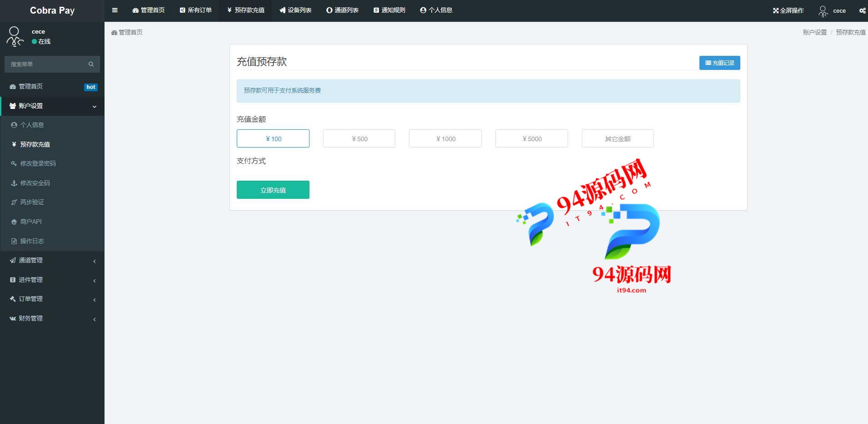Open 个人信息 in the top navigation

pos(436,10)
